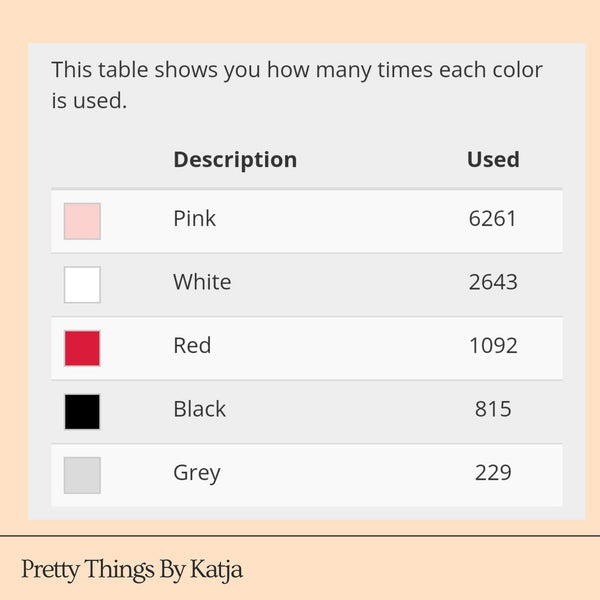Click the White color swatch
This screenshot has height=600, width=600.
pyautogui.click(x=82, y=284)
